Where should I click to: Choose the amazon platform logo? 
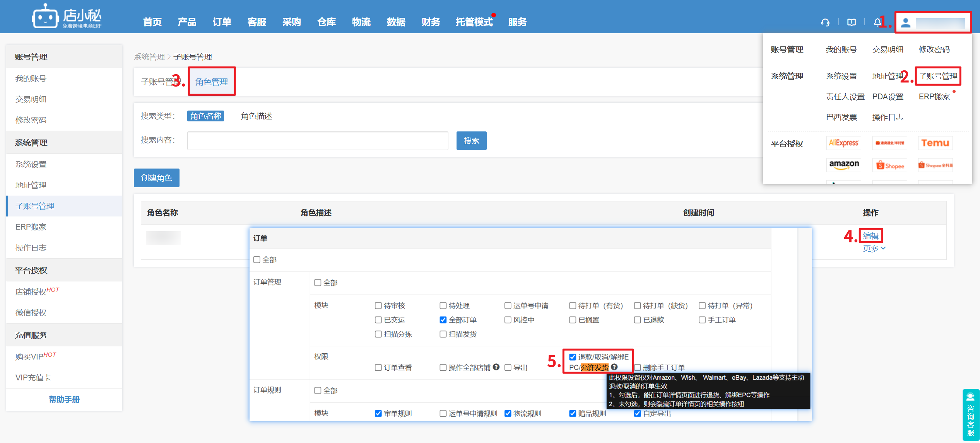click(843, 165)
